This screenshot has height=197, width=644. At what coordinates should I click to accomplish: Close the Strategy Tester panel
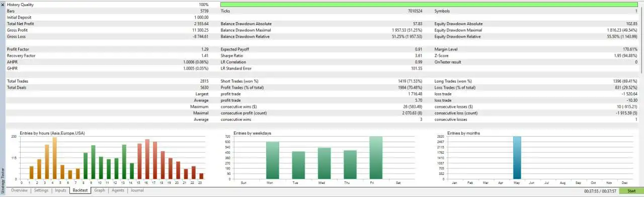[x=3, y=5]
